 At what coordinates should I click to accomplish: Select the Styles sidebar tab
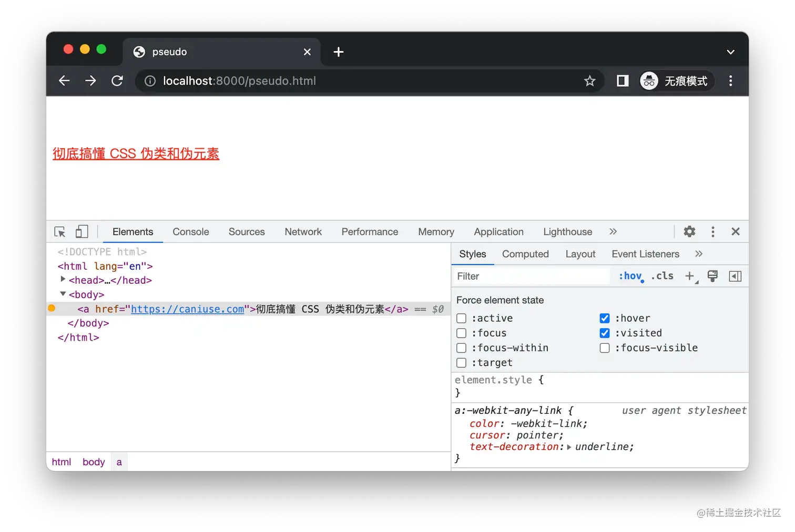(x=473, y=254)
